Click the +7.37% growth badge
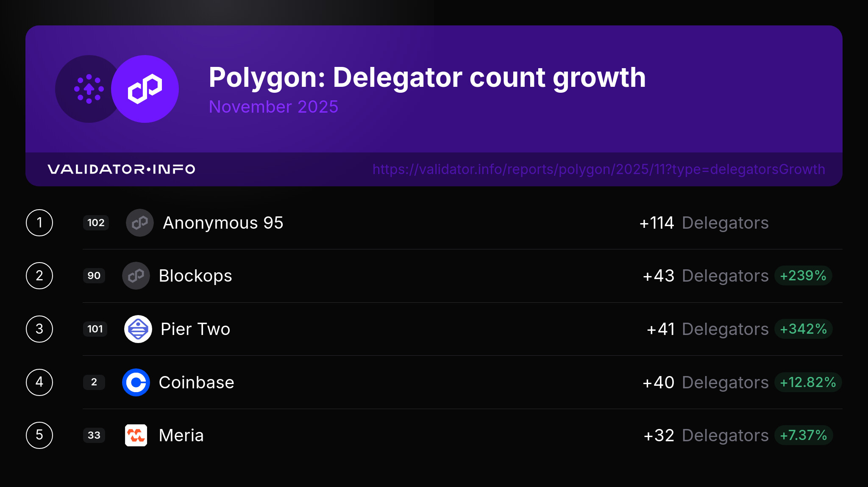This screenshot has width=868, height=487. (804, 435)
